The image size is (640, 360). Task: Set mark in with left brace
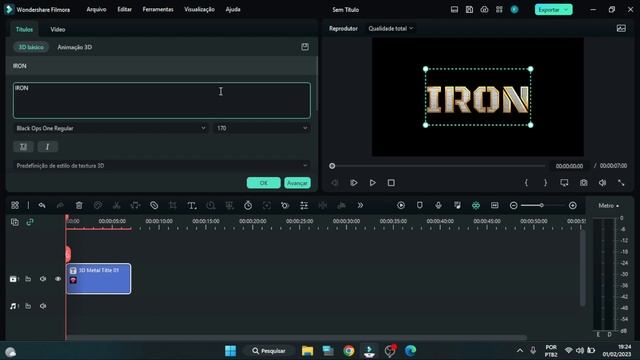tap(526, 183)
